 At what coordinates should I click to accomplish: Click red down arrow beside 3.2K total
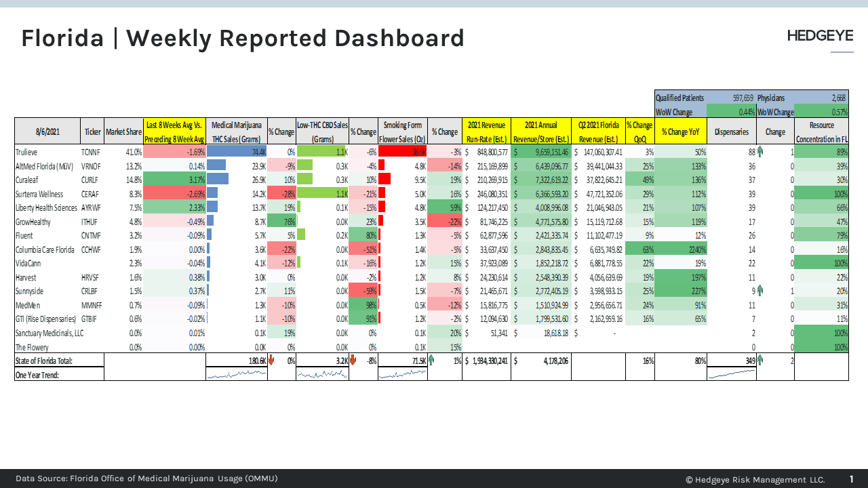tap(353, 361)
